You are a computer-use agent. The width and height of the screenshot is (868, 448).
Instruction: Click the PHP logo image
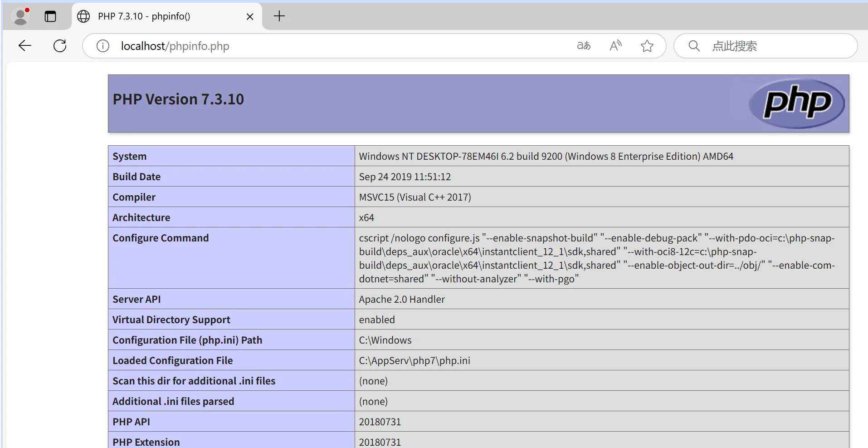tap(796, 103)
